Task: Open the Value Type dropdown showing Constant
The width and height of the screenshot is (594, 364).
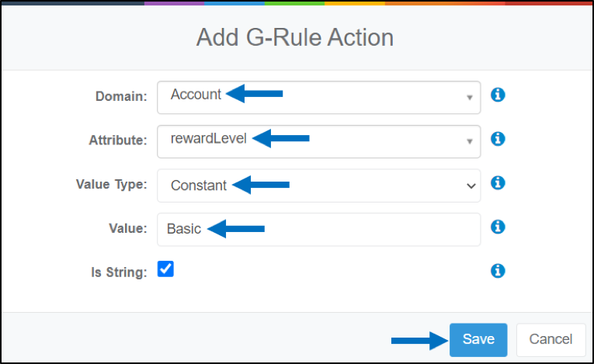Action: (319, 185)
